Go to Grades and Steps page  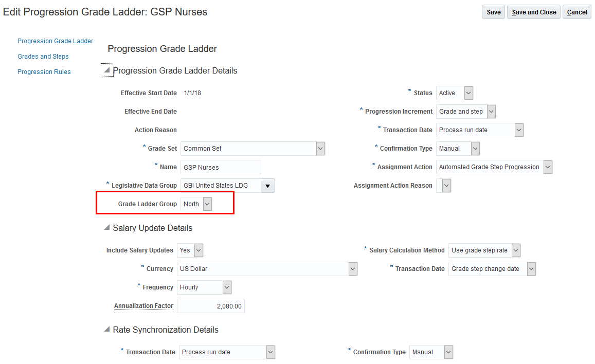[x=43, y=57]
